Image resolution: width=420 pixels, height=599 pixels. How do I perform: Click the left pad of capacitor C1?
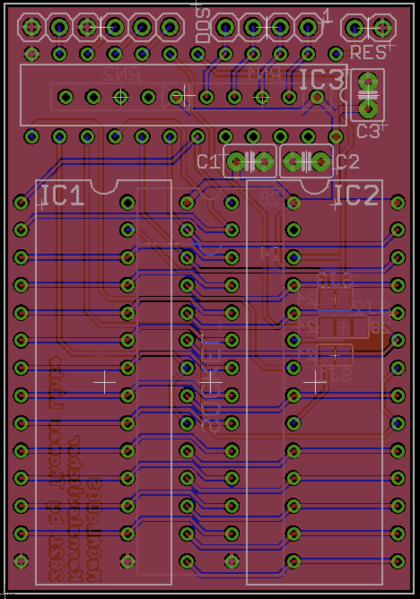coord(237,162)
